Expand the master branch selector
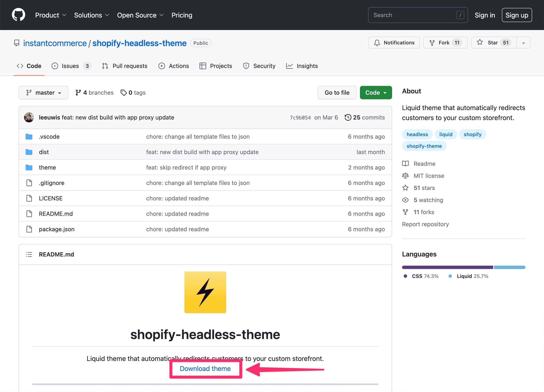This screenshot has width=544, height=392. [x=43, y=93]
